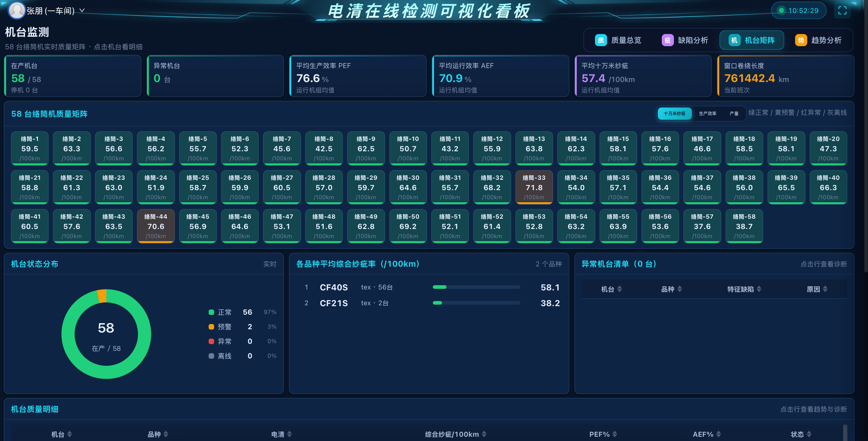Image resolution: width=868 pixels, height=441 pixels.
Task: Toggle the 离线 legend in status chart
Action: point(243,356)
